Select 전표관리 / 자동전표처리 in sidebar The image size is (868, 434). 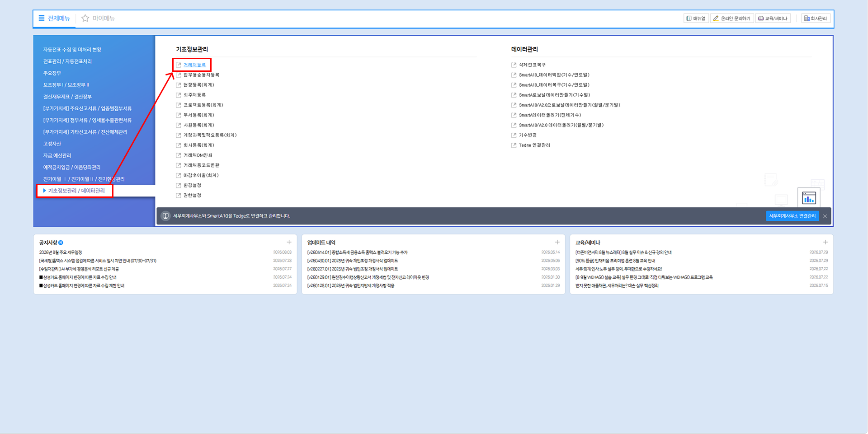coord(67,61)
